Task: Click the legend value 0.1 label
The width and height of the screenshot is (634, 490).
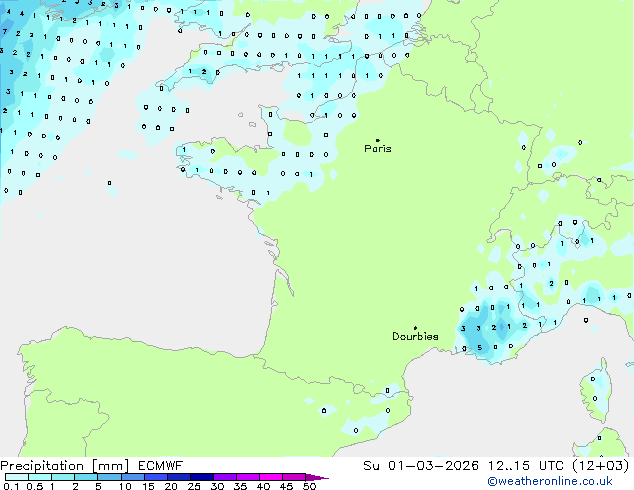Action: [11, 486]
